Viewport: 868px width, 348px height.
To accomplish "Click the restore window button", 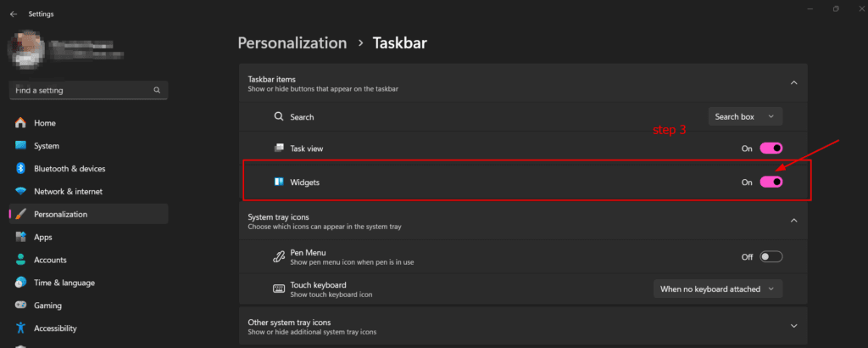I will [x=836, y=8].
